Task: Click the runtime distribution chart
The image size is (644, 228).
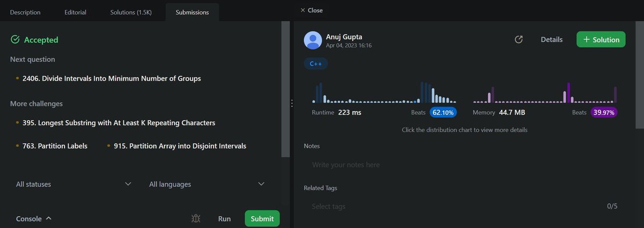Action: point(384,92)
